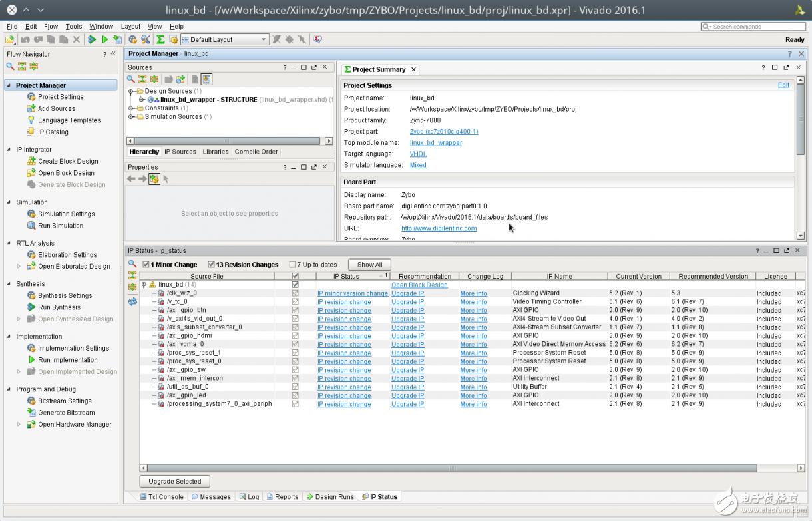Image resolution: width=812 pixels, height=521 pixels.
Task: Click Generate Bitstream in Flow Navigator
Action: (66, 413)
